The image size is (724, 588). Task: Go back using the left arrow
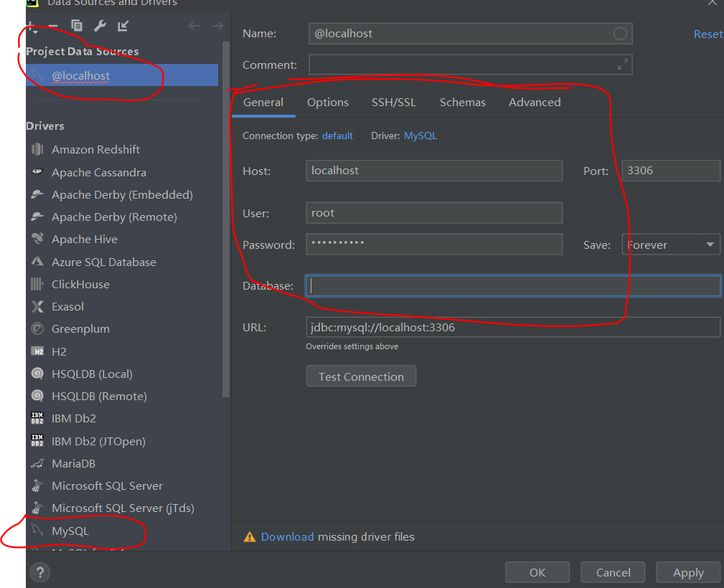(x=194, y=26)
